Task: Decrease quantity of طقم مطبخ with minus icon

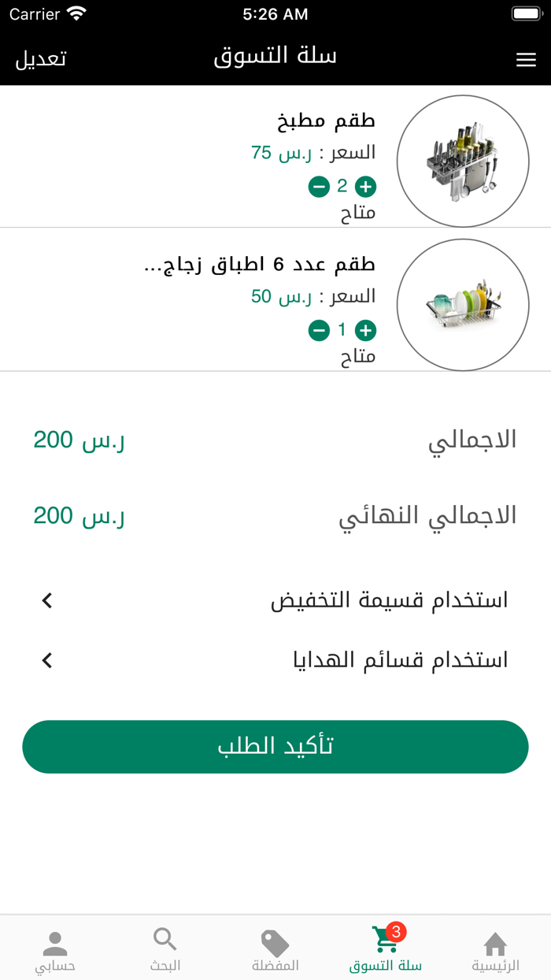Action: 319,187
